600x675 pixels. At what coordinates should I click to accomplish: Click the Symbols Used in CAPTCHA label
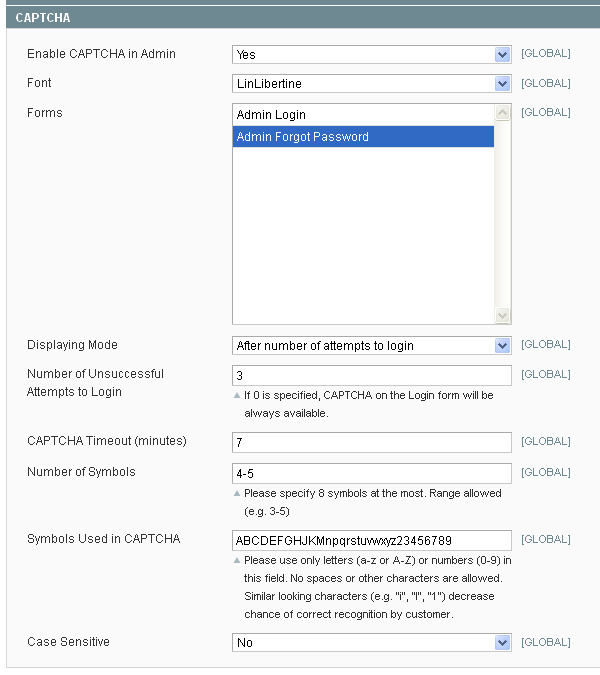pyautogui.click(x=103, y=539)
